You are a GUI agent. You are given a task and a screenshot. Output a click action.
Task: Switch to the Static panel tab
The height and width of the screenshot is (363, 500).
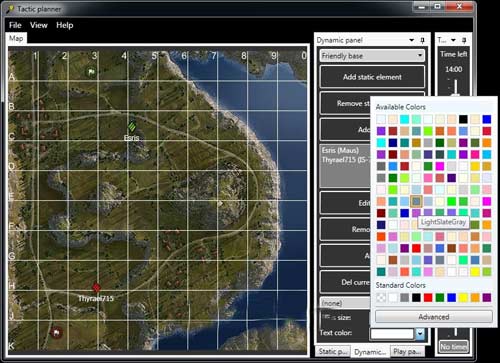point(332,351)
